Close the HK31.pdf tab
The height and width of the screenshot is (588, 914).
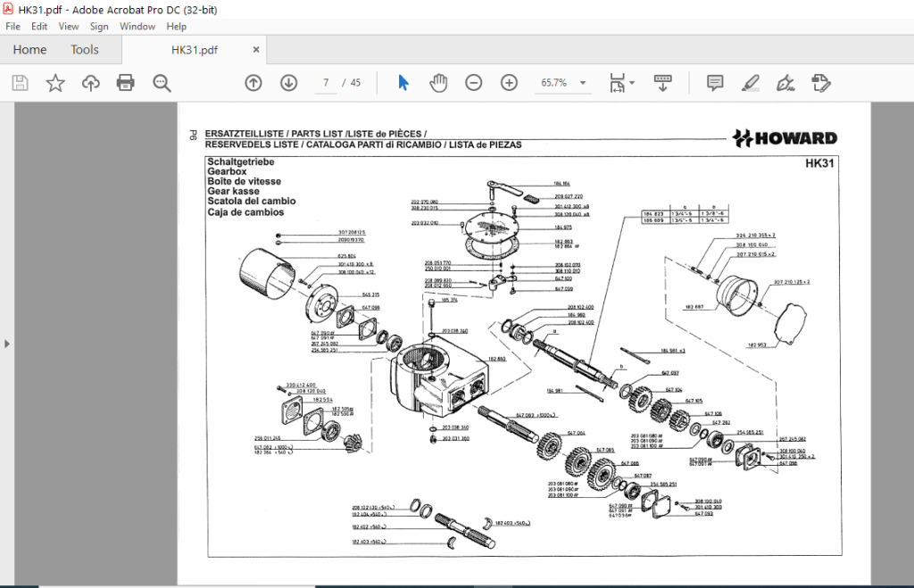256,50
